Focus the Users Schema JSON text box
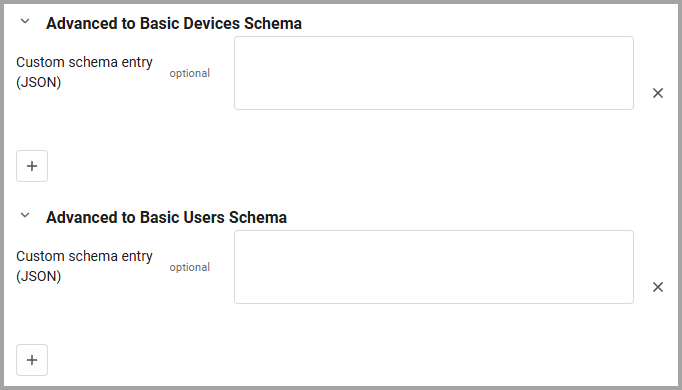Screen dimensions: 682x390 coord(434,267)
